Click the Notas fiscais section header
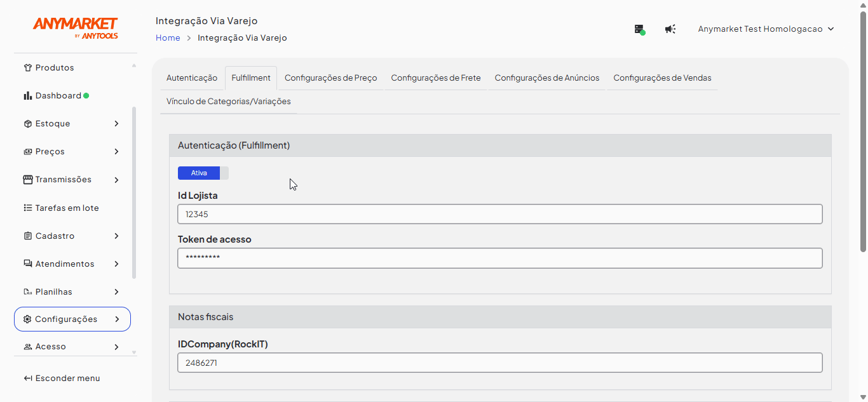This screenshot has height=402, width=868. tap(500, 317)
